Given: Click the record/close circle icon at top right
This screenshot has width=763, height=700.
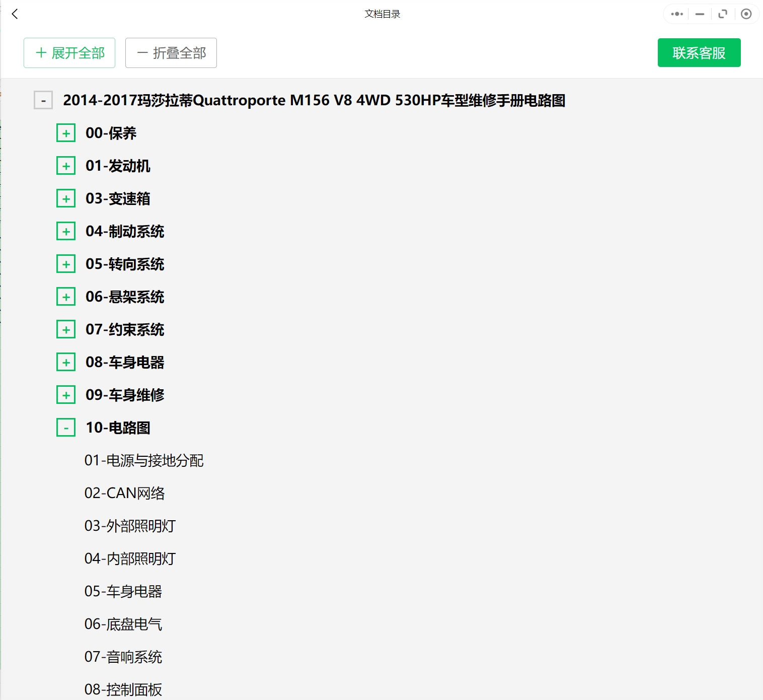Looking at the screenshot, I should coord(746,14).
